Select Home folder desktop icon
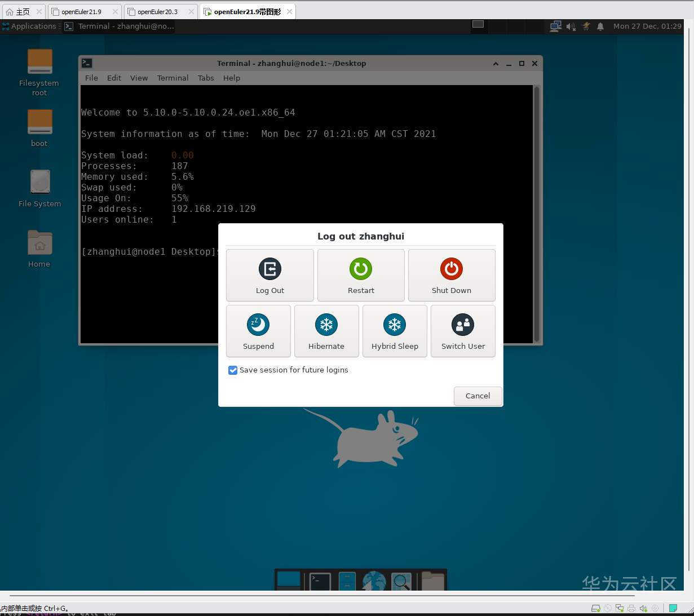The height and width of the screenshot is (616, 694). [x=39, y=249]
